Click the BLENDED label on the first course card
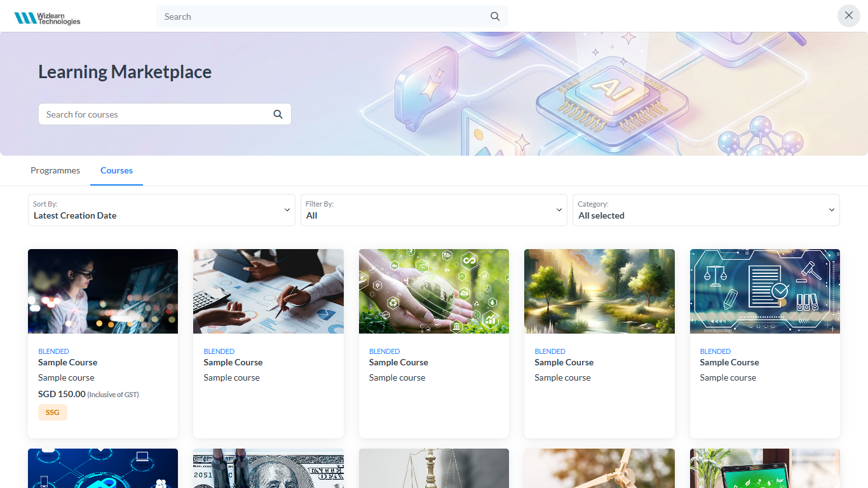The height and width of the screenshot is (488, 868). [53, 351]
